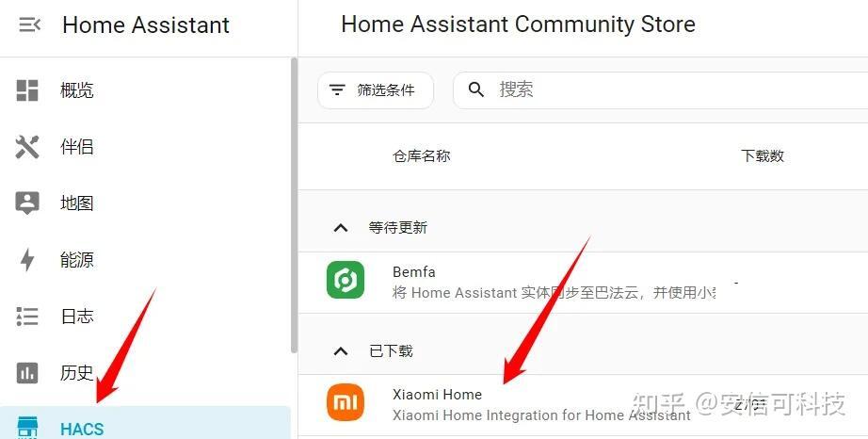868x439 pixels.
Task: Open the 伴侣 tools wrench icon
Action: pyautogui.click(x=27, y=147)
